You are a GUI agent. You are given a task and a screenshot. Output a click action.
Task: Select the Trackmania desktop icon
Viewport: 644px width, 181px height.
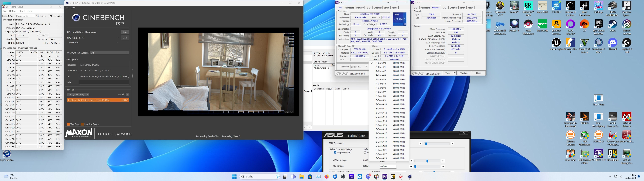pos(542,26)
